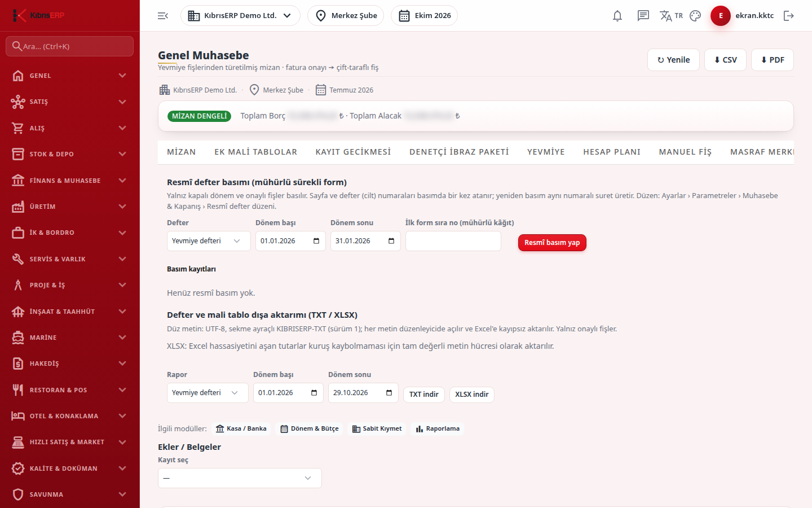Click the logout icon beside ekran.kktc

[x=789, y=16]
